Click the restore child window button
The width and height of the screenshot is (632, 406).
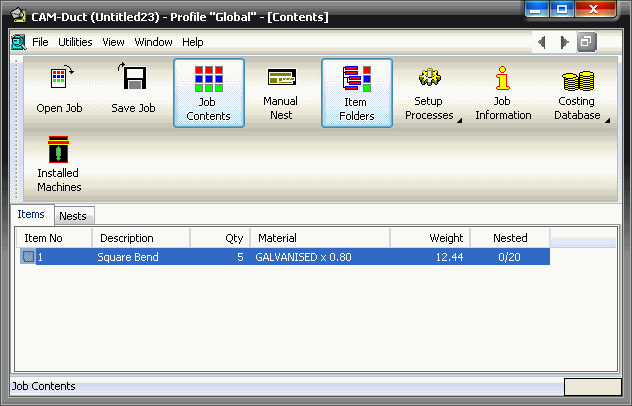click(586, 42)
